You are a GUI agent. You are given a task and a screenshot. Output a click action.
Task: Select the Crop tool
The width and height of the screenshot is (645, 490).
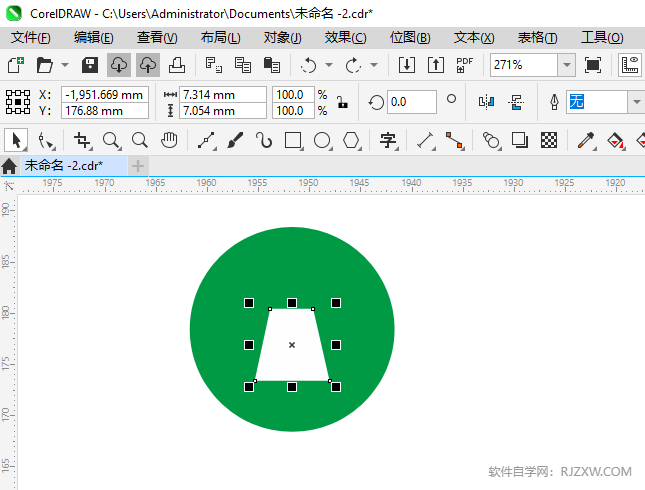(82, 141)
